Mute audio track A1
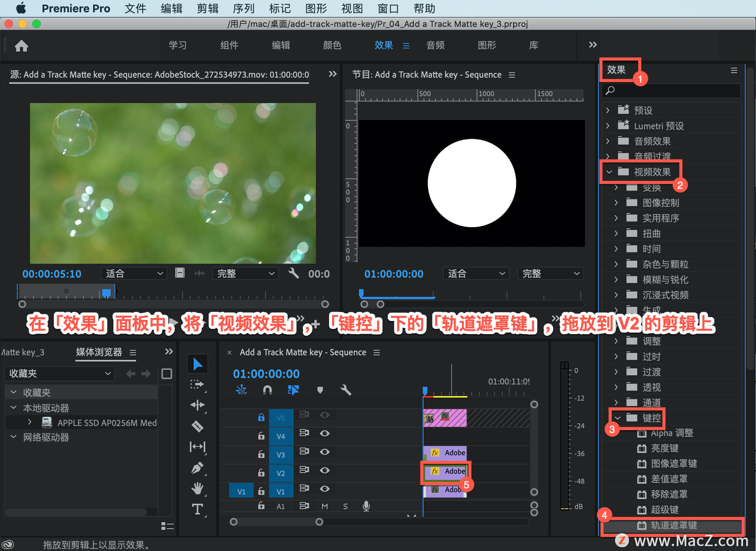 (x=324, y=506)
